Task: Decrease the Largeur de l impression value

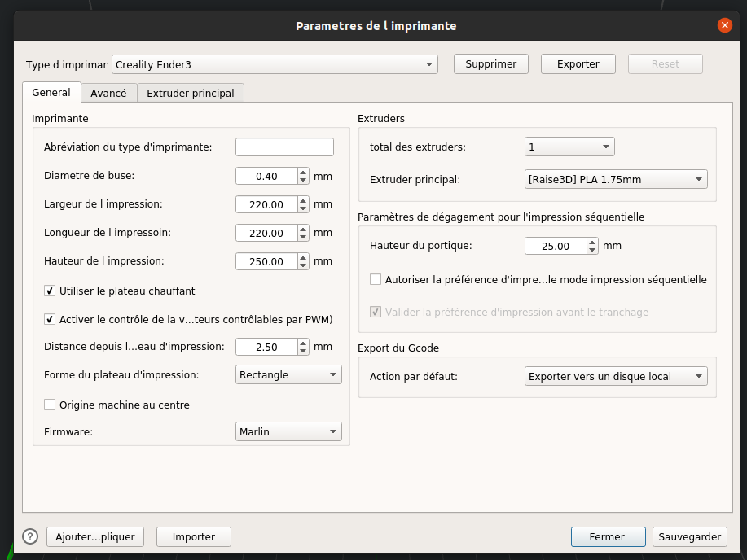Action: 303,208
